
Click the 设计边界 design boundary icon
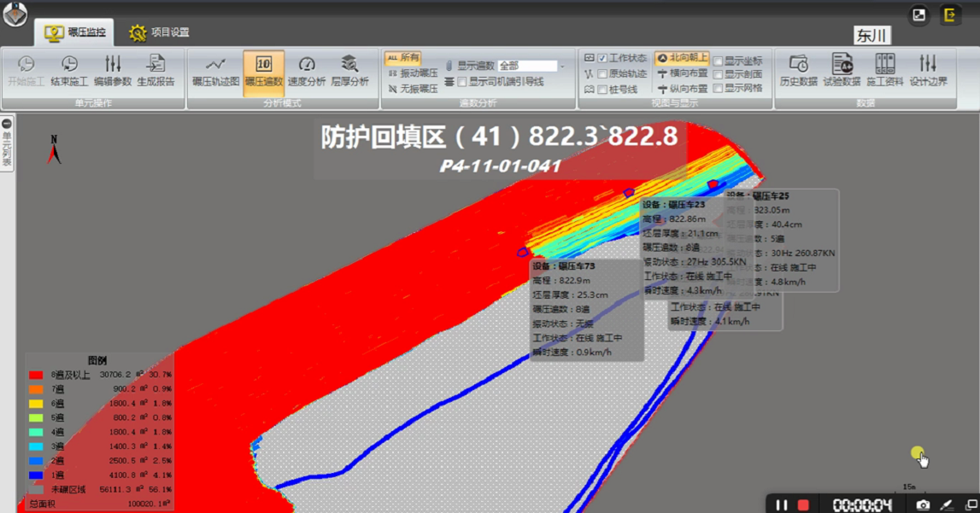pos(928,70)
